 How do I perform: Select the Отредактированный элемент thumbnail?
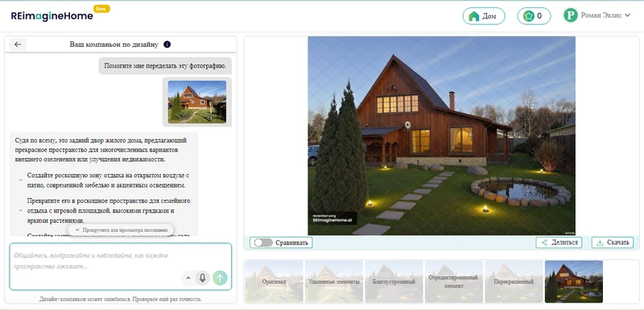tap(454, 282)
